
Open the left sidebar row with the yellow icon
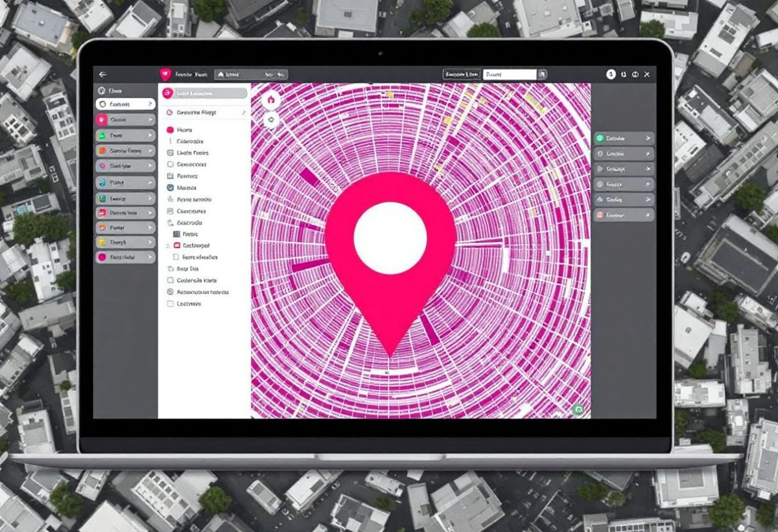click(125, 242)
